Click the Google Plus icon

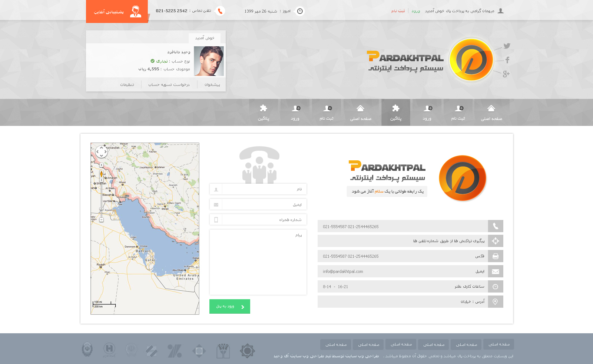(x=506, y=74)
